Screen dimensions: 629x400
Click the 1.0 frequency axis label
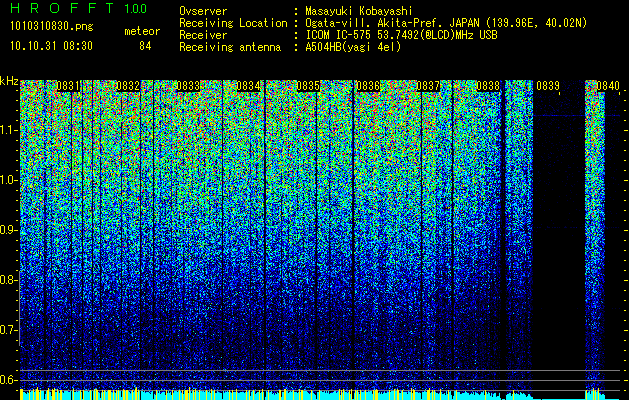point(7,180)
